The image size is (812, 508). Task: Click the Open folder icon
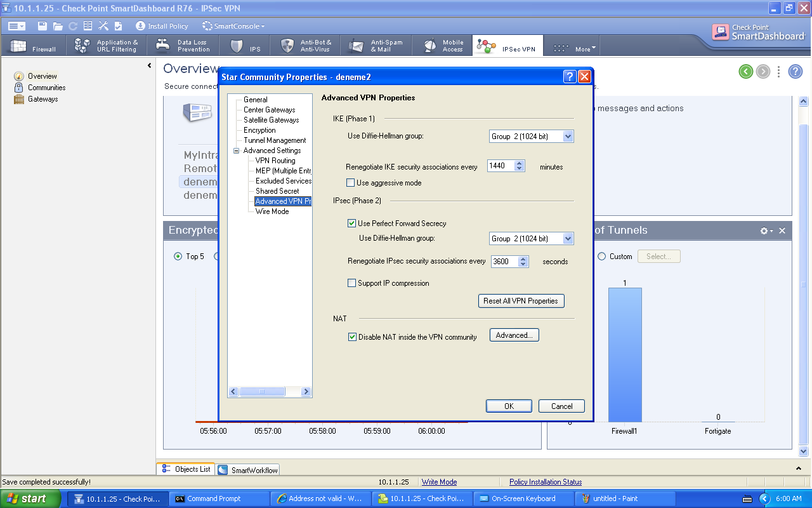pyautogui.click(x=58, y=26)
